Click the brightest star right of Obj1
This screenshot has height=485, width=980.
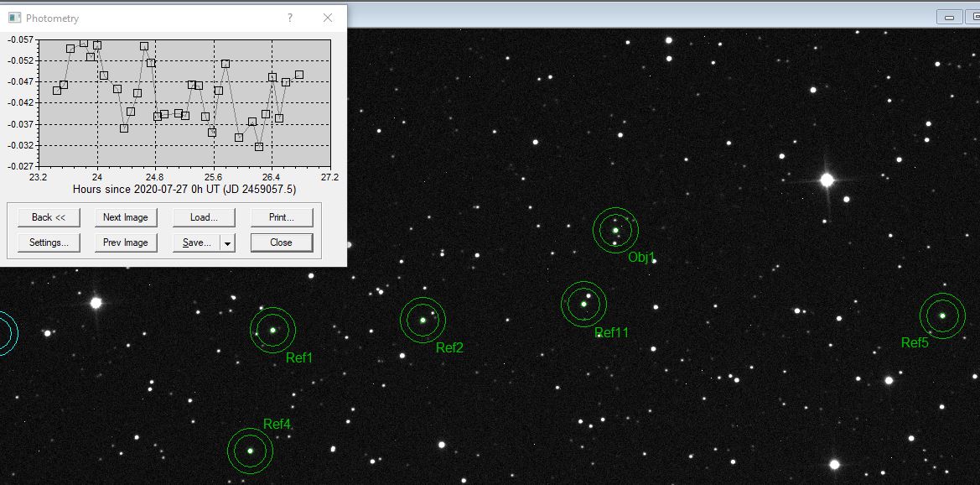coord(827,180)
